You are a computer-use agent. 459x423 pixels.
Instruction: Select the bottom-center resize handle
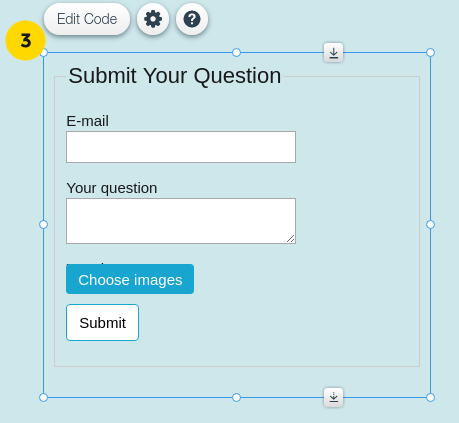coord(236,397)
